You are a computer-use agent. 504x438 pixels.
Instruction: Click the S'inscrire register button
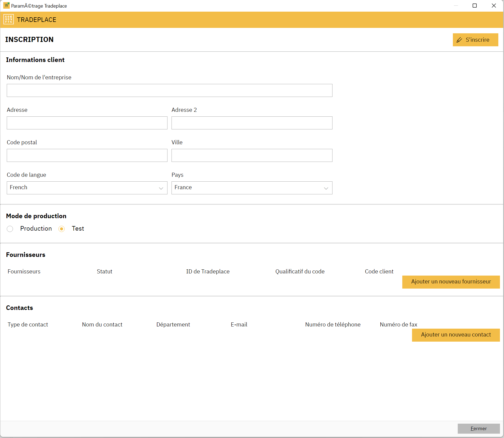click(475, 40)
